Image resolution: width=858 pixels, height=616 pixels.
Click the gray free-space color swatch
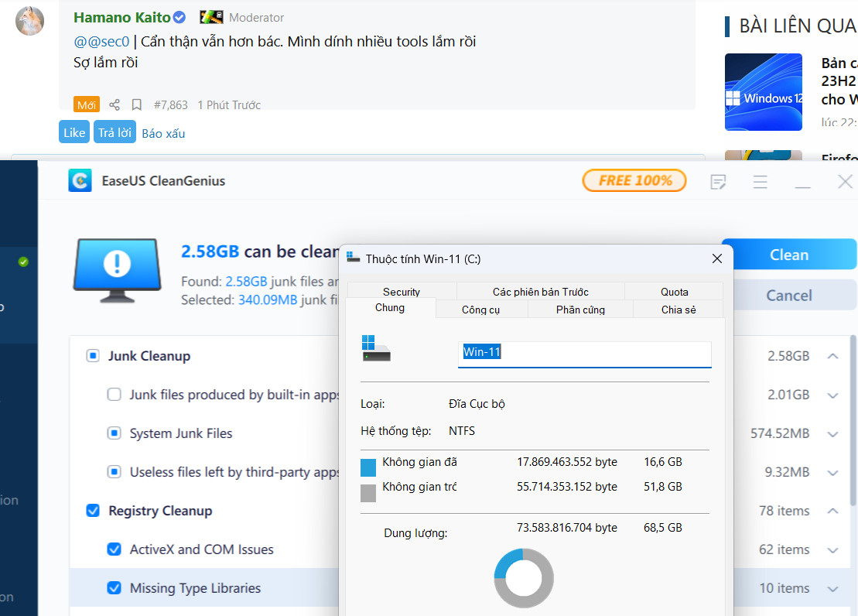[x=368, y=493]
